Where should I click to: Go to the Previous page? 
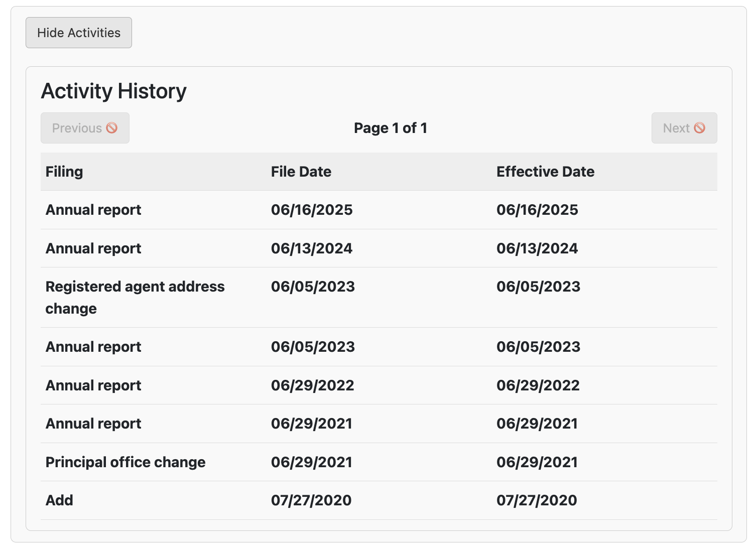(x=85, y=128)
